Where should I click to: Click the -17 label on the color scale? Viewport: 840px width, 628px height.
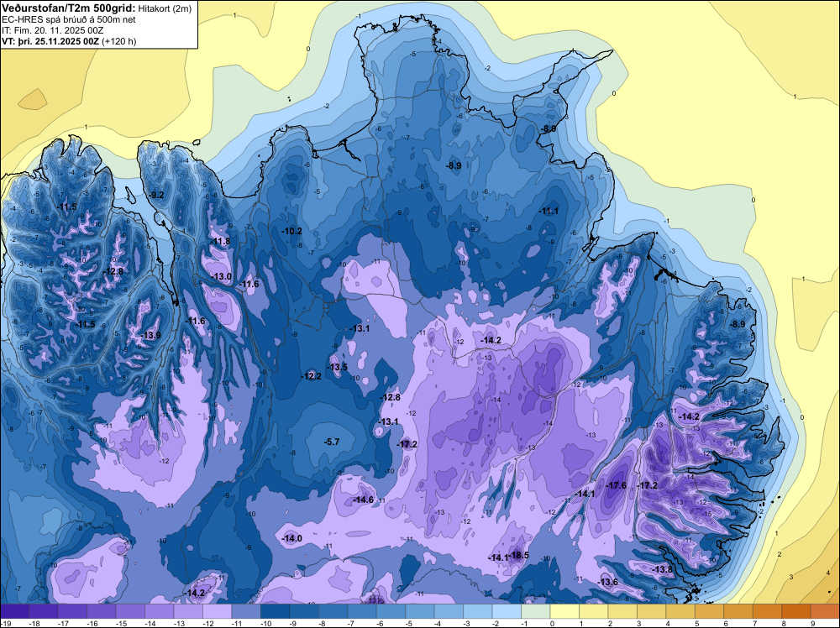tap(64, 624)
